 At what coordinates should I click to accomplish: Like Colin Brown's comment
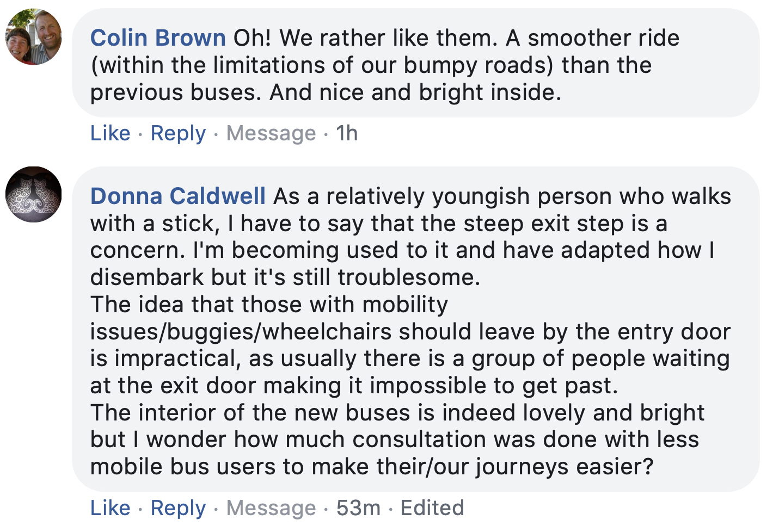point(111,133)
